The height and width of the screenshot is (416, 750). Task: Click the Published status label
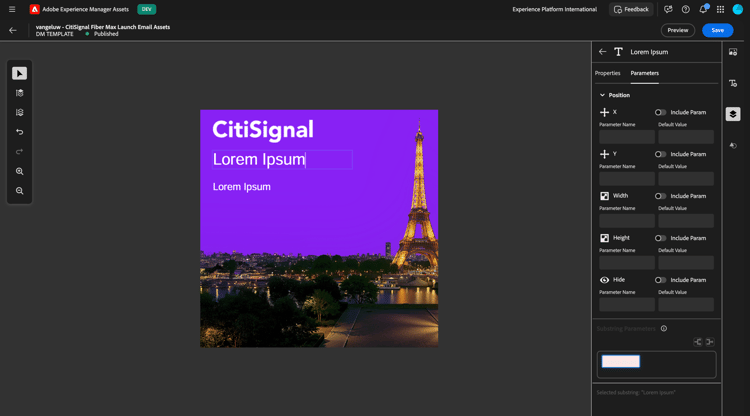(106, 34)
